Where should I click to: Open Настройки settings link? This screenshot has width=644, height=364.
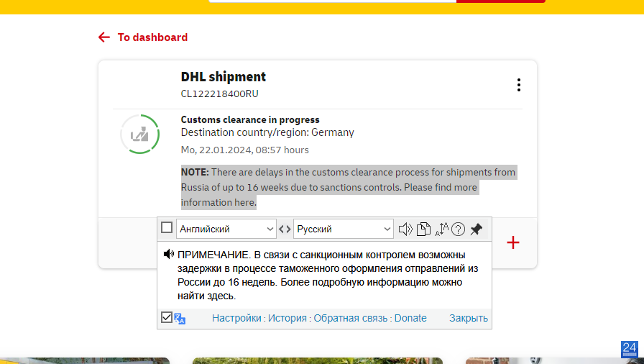pos(236,318)
